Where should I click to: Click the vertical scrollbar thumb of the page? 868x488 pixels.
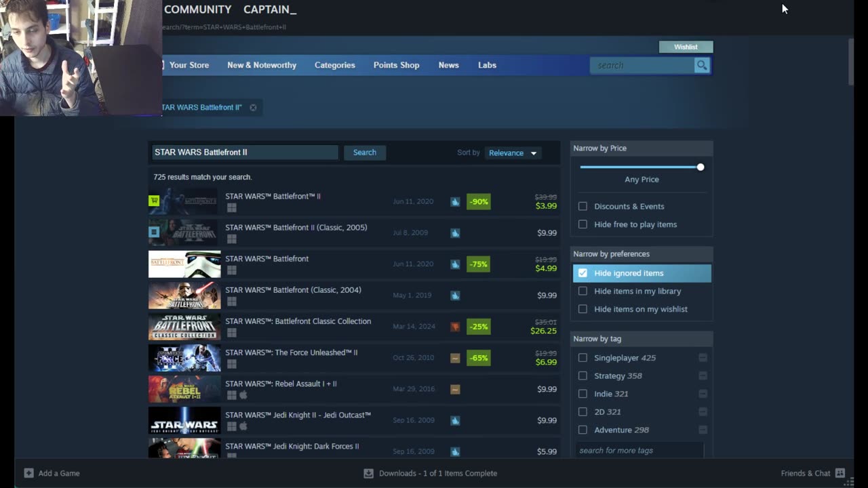point(851,62)
